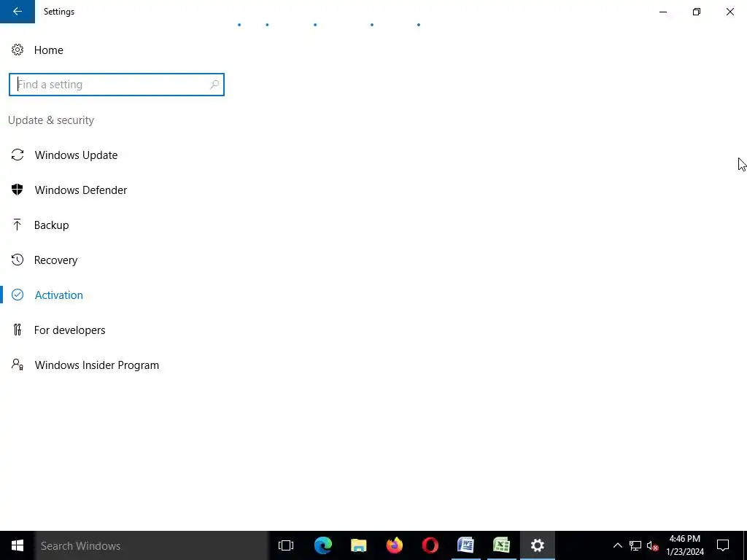The height and width of the screenshot is (560, 747).
Task: Click the search magnifier icon
Action: pos(214,85)
